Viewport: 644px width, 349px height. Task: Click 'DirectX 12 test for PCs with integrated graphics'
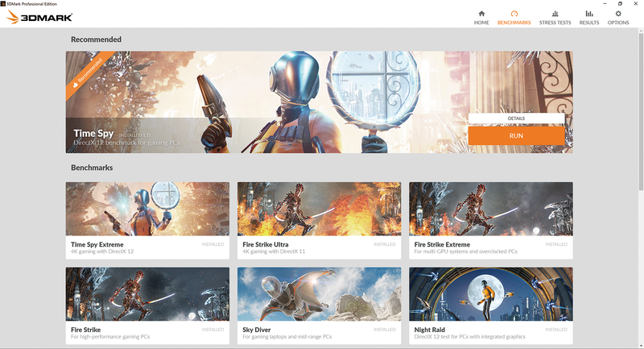[469, 337]
